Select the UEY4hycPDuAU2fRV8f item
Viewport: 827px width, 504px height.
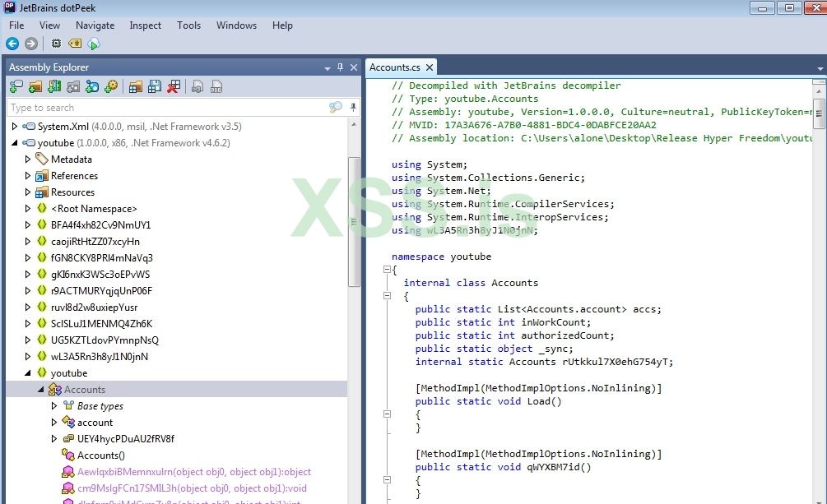point(126,438)
